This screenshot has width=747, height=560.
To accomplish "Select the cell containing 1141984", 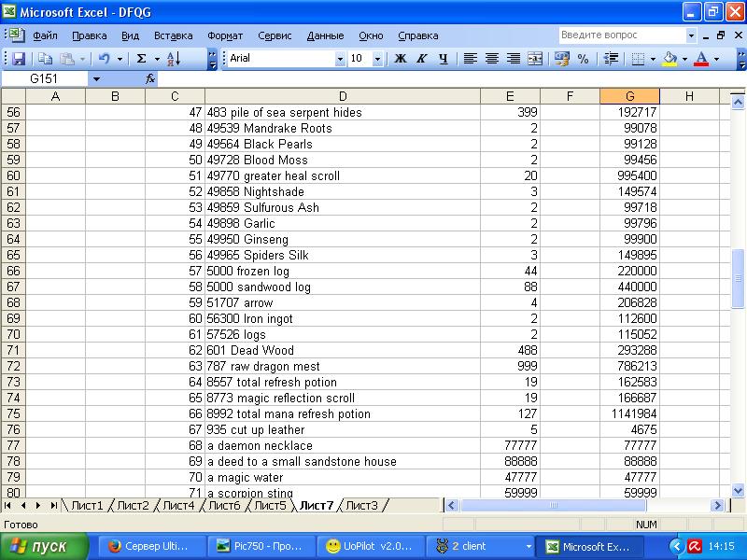I will pyautogui.click(x=629, y=413).
